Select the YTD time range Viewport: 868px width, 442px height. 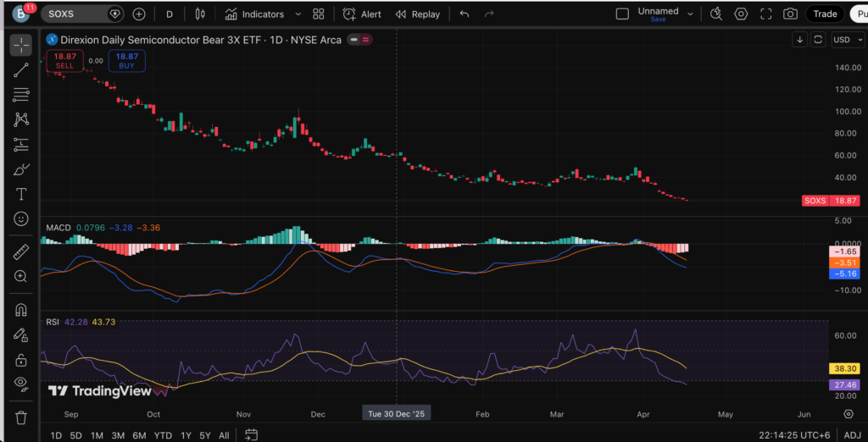(163, 435)
